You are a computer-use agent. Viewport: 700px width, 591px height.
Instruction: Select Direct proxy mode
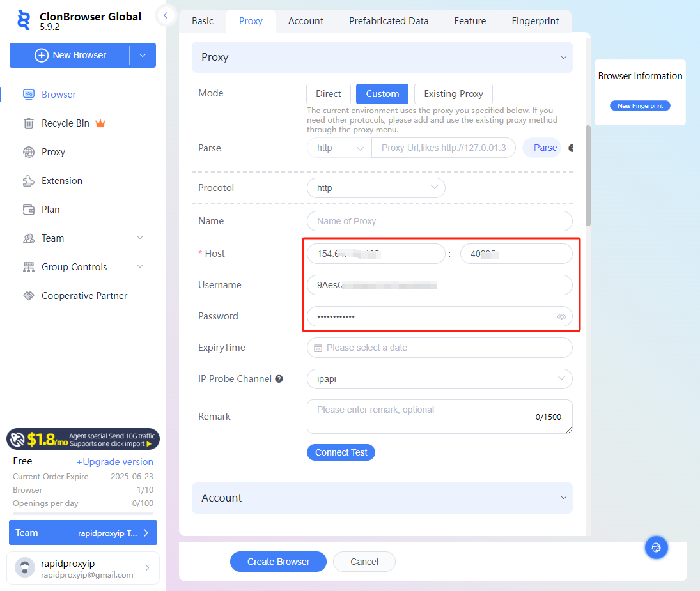click(x=329, y=94)
